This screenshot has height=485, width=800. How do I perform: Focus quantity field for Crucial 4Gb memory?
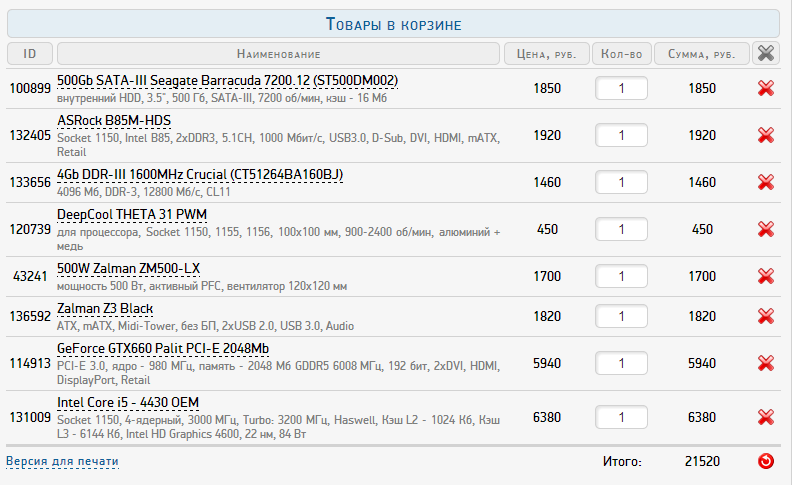(621, 182)
